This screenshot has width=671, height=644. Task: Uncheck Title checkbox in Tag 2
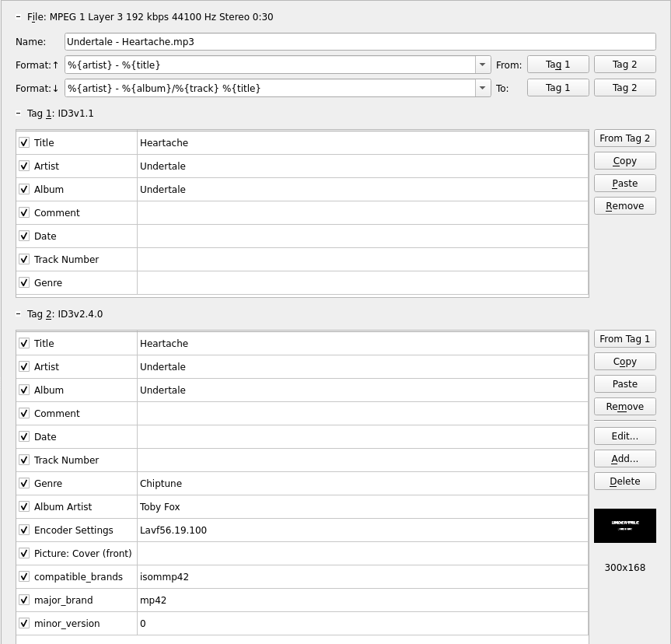point(24,344)
